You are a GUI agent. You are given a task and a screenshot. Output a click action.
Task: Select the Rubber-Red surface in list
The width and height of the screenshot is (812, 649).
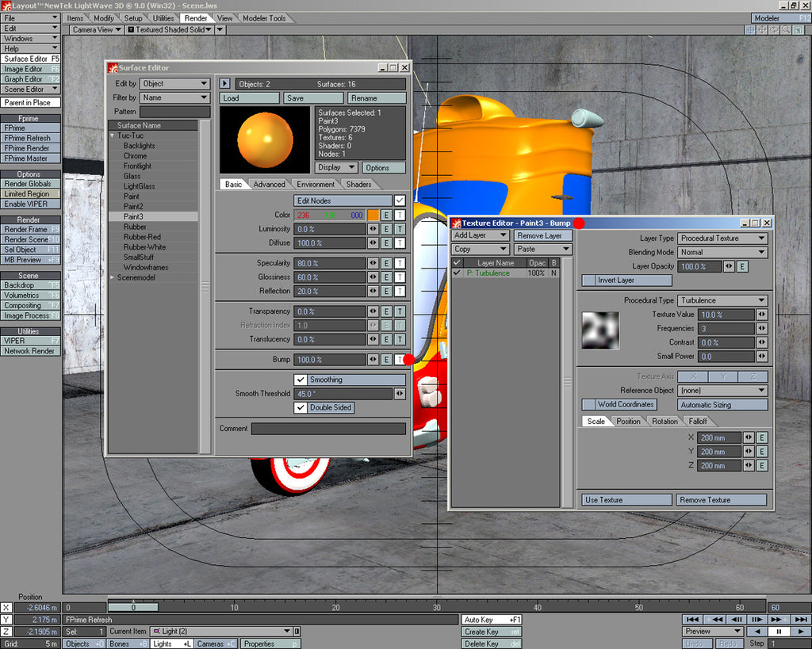pos(142,237)
